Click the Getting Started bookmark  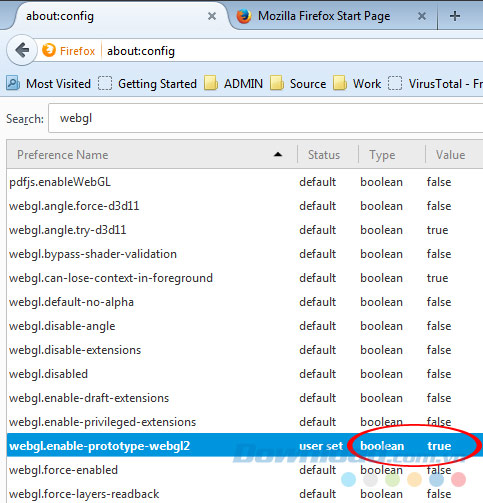pyautogui.click(x=147, y=83)
